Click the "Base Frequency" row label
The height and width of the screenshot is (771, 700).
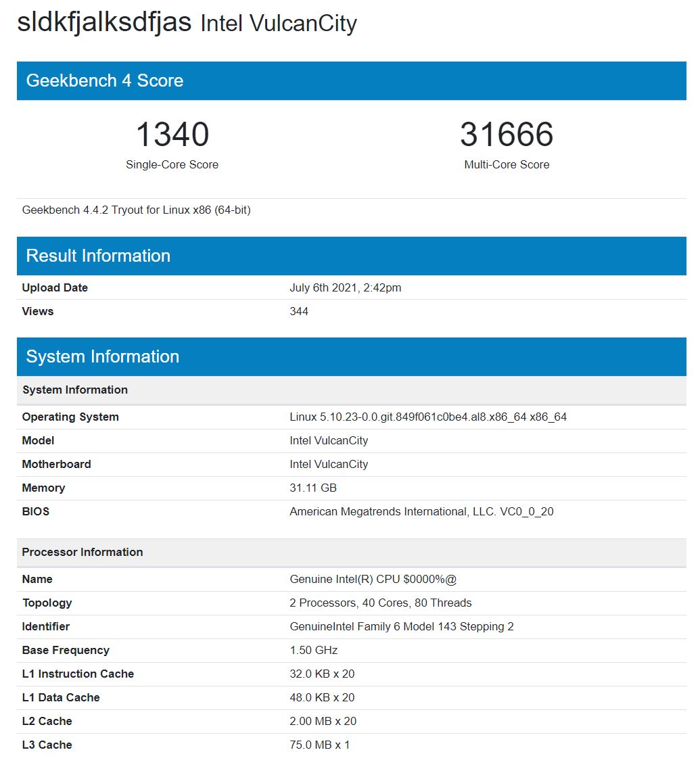coord(66,650)
